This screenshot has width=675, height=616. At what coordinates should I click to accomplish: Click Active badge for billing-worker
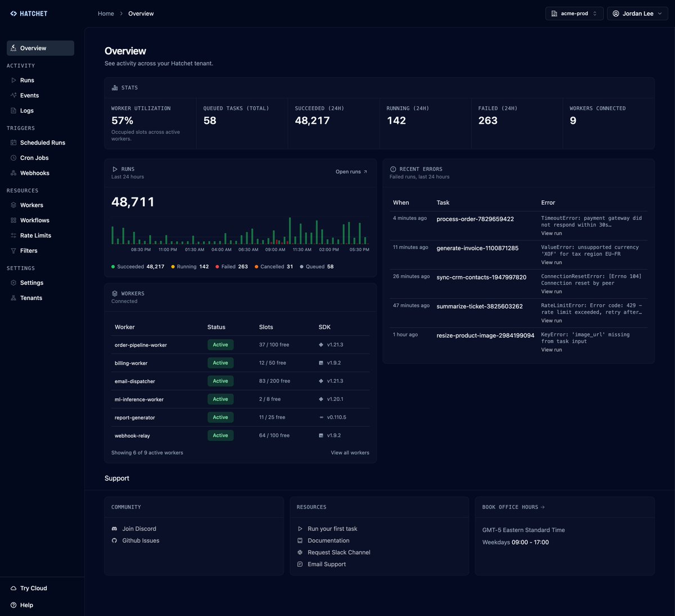220,363
